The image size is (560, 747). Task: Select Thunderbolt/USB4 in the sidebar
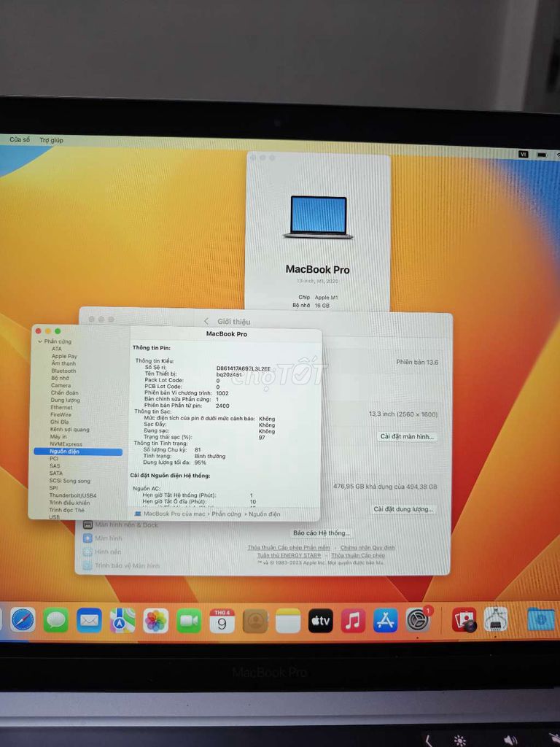click(72, 495)
